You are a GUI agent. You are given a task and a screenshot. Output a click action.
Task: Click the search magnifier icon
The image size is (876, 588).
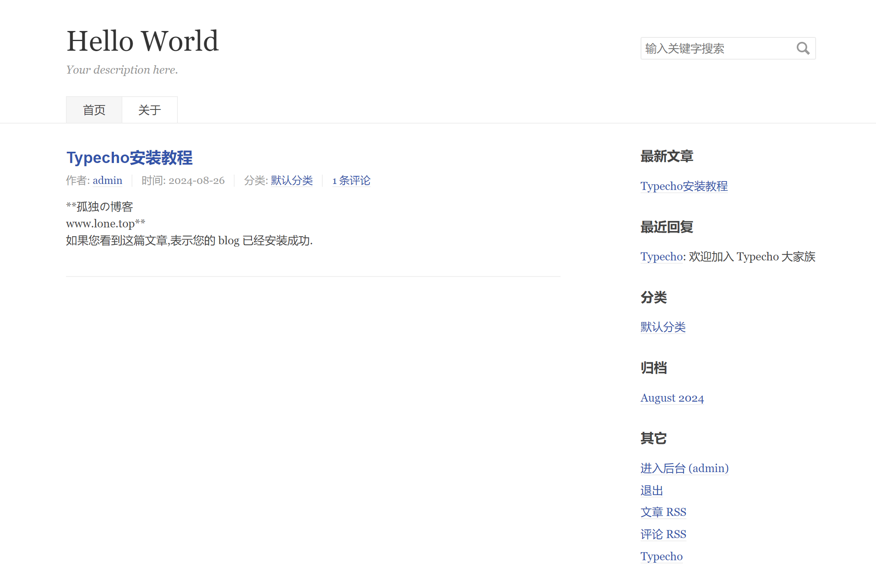803,49
